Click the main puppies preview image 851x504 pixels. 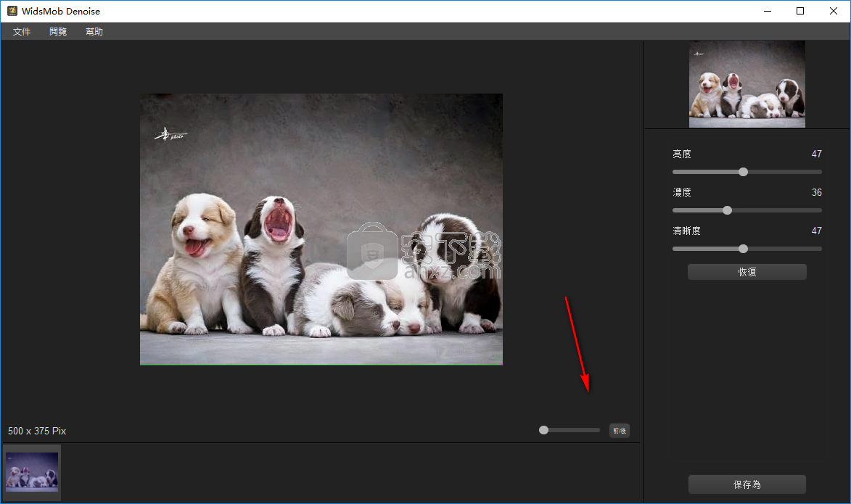tap(321, 229)
